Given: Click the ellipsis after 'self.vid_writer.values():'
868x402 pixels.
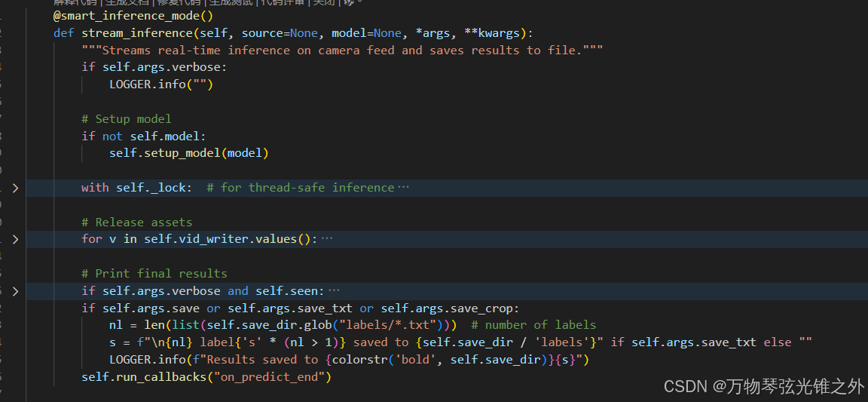Looking at the screenshot, I should (327, 240).
